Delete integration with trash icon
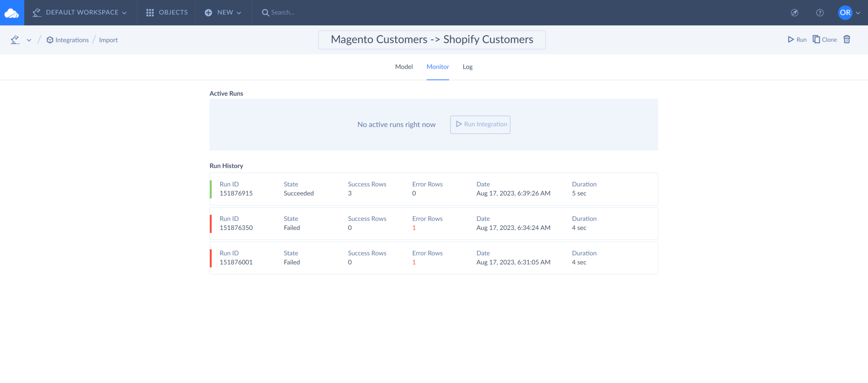Image resolution: width=868 pixels, height=383 pixels. pyautogui.click(x=847, y=39)
